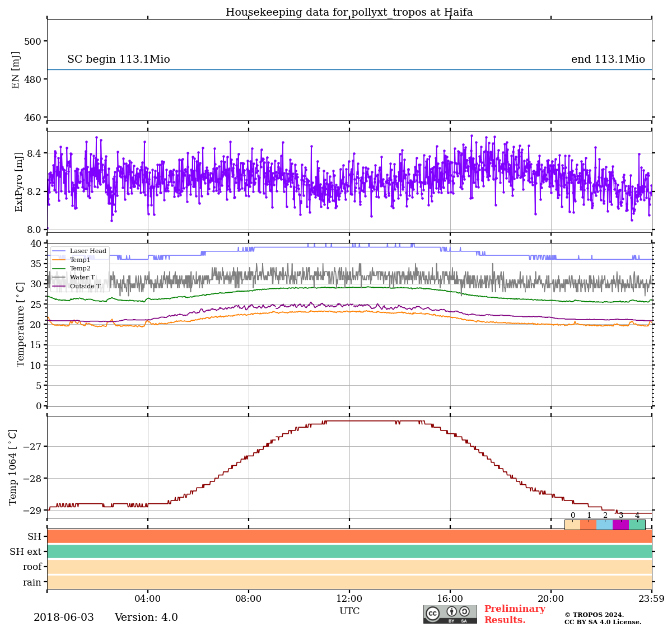
Task: Click the Temp2 legend entry
Action: click(71, 269)
